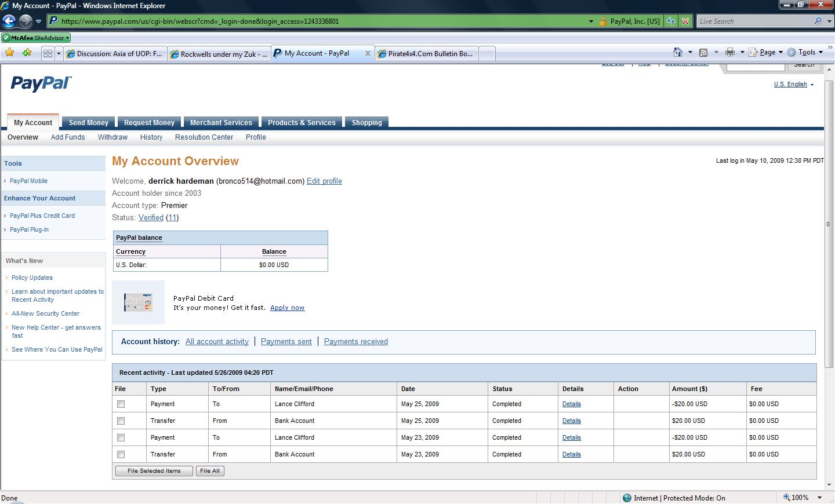Go to the Add Funds subtab
Viewport: 835px width, 504px height.
(x=68, y=137)
